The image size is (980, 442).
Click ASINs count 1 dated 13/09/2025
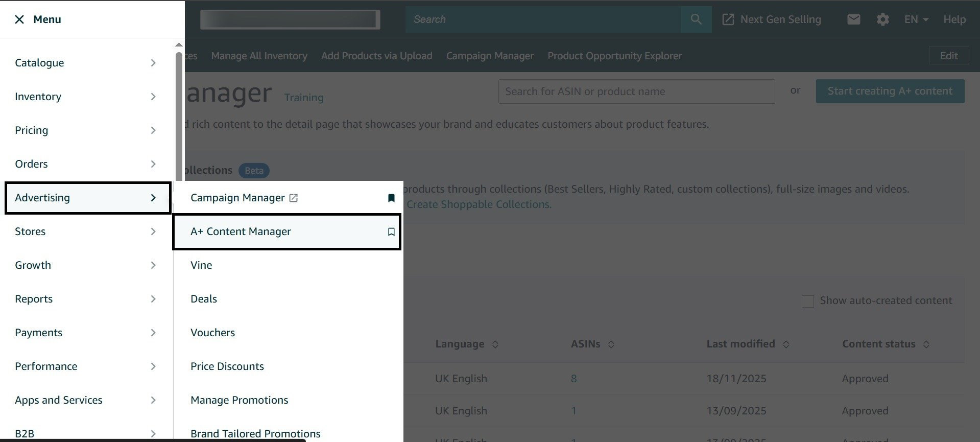[574, 411]
